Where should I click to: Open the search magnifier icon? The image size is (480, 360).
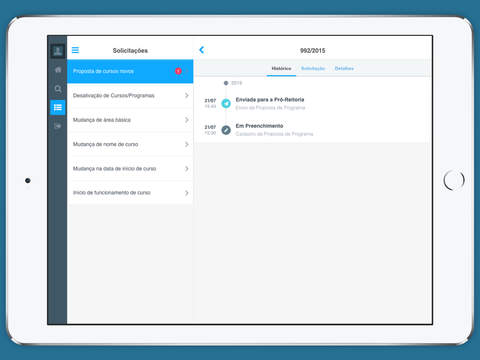pyautogui.click(x=58, y=89)
